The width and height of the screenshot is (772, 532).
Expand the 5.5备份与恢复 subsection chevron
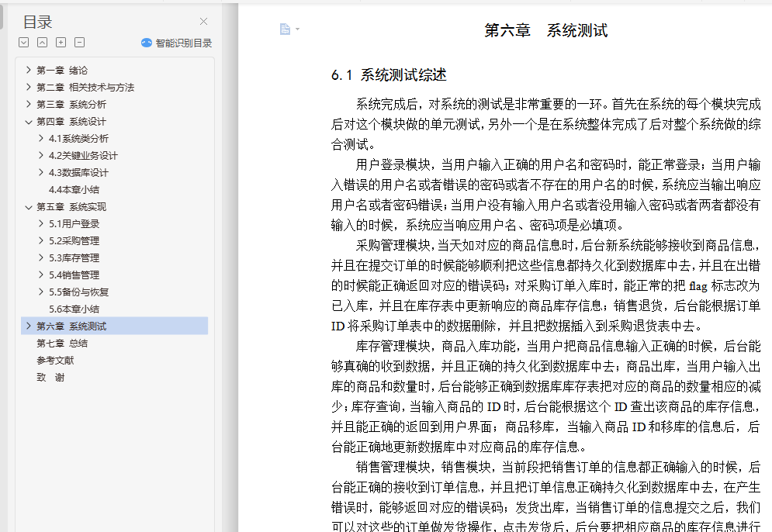[x=41, y=292]
